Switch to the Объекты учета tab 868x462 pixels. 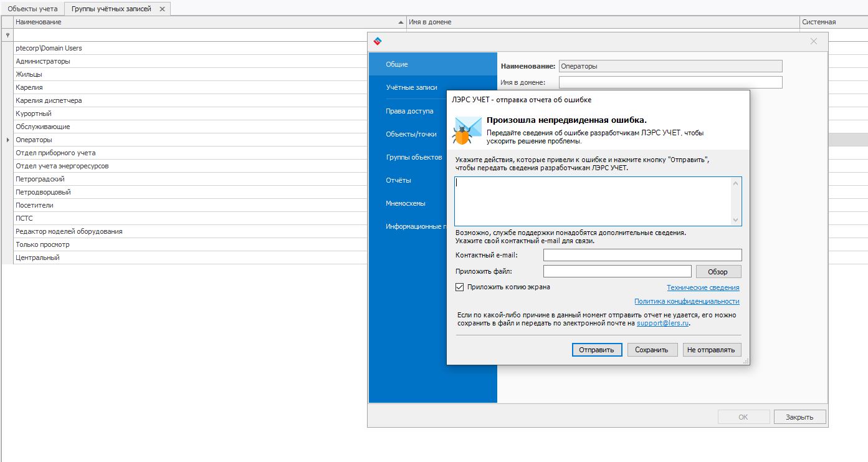point(32,9)
